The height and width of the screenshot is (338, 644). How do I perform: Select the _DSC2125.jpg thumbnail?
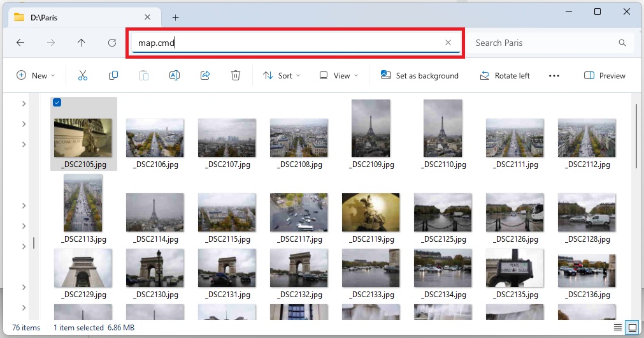[443, 212]
